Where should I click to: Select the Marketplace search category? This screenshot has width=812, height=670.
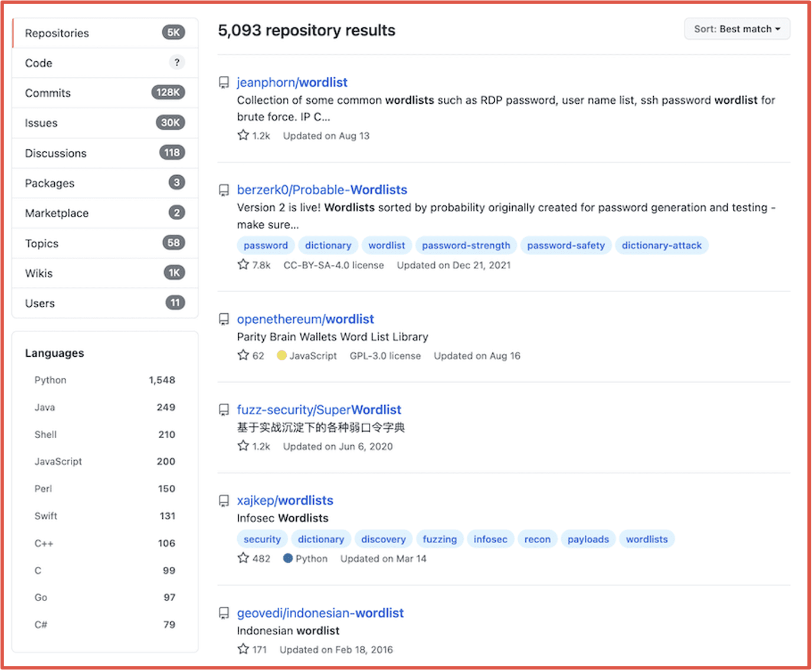point(105,214)
